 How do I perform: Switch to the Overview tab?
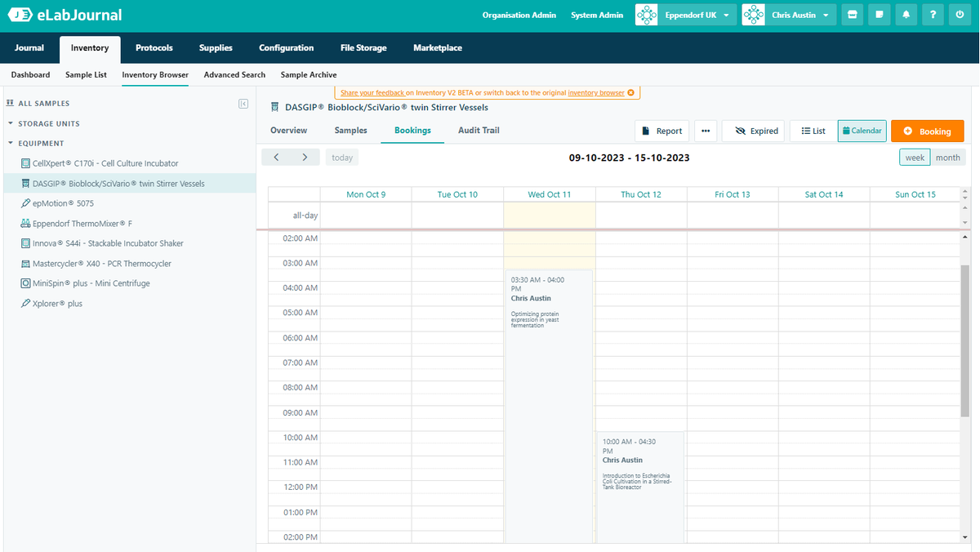point(289,131)
